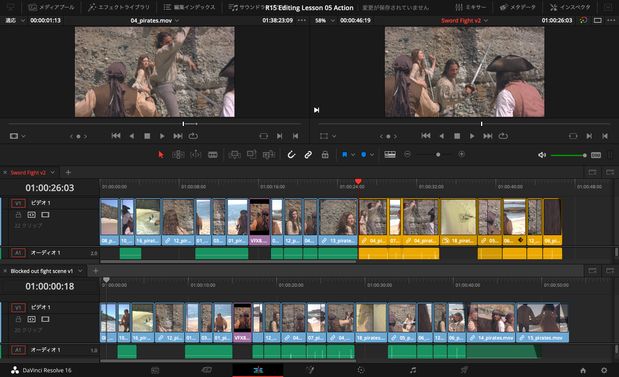Play source viewer in reverse
Viewport: 619px width, 377px height.
131,136
